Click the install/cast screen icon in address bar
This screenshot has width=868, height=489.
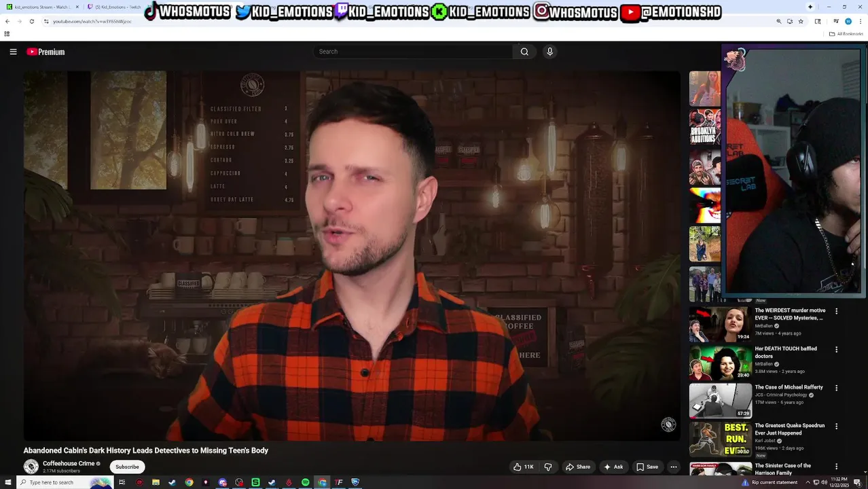click(x=790, y=21)
